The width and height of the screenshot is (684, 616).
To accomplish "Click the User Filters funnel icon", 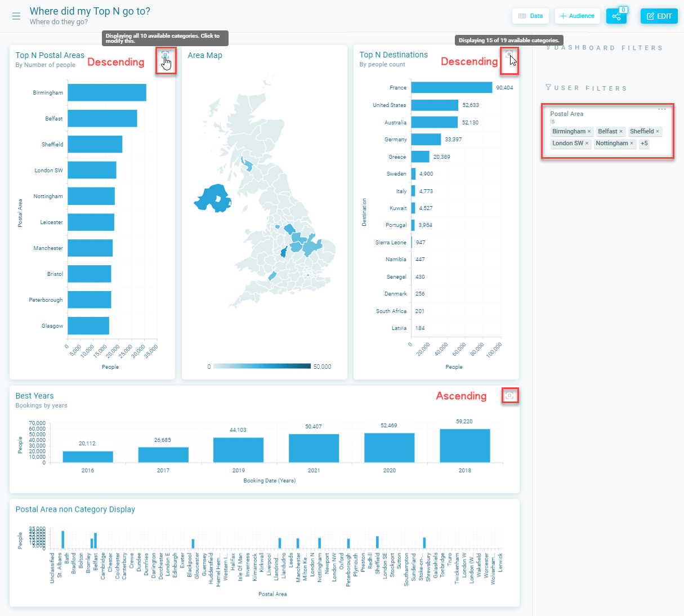I will [x=548, y=87].
